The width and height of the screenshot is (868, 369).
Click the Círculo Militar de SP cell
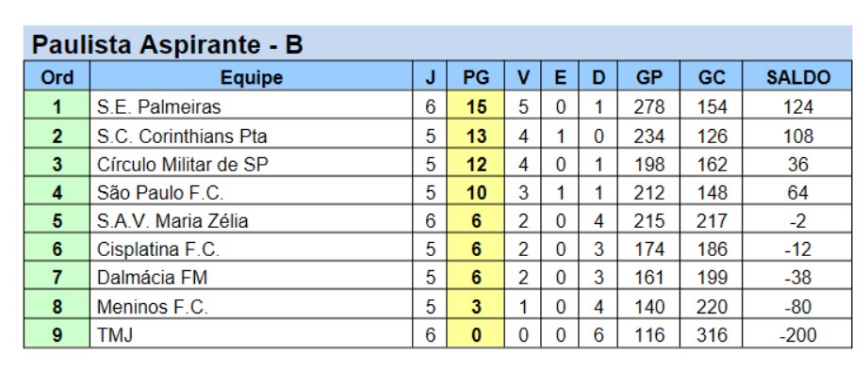click(252, 164)
